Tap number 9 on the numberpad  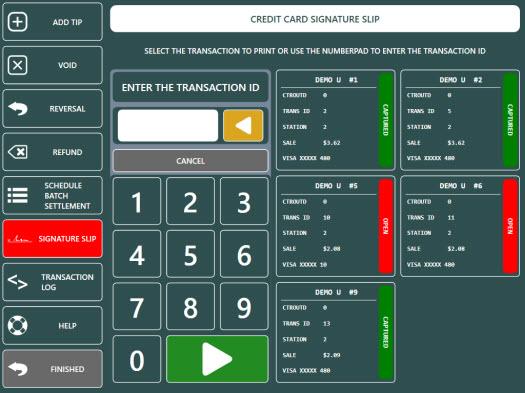pos(244,306)
